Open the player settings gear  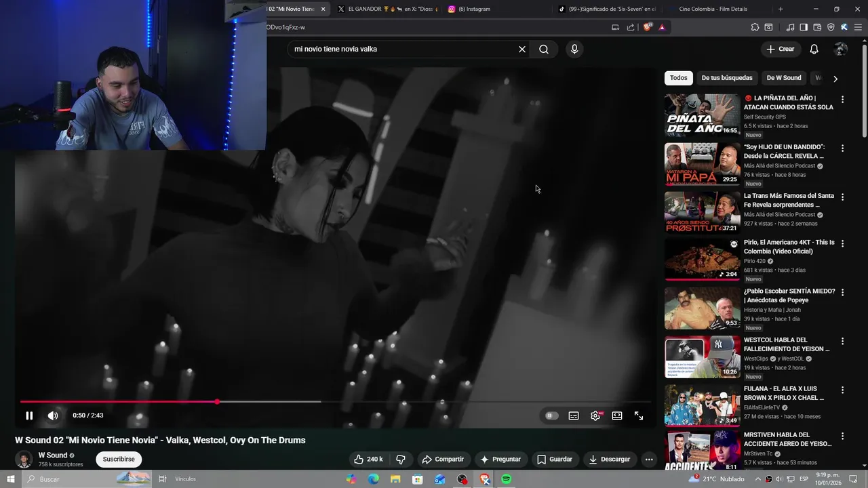click(595, 415)
